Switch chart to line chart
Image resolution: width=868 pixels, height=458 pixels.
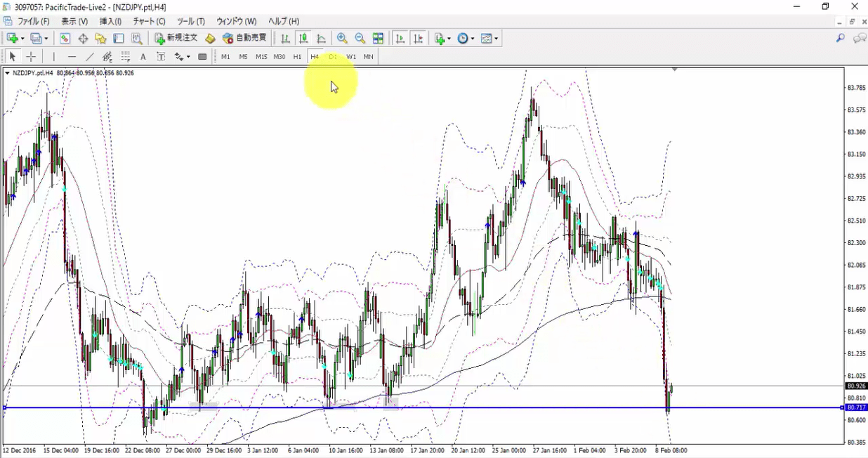[321, 39]
